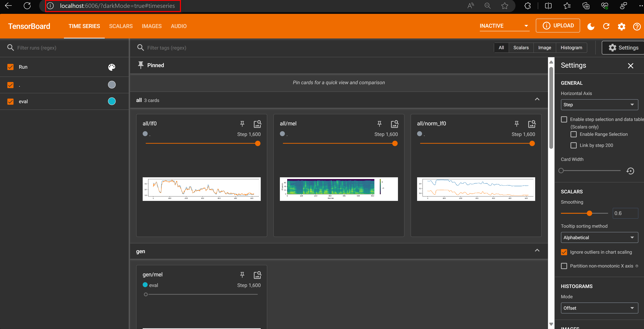
Task: Click the UPLOAD button
Action: tap(558, 26)
